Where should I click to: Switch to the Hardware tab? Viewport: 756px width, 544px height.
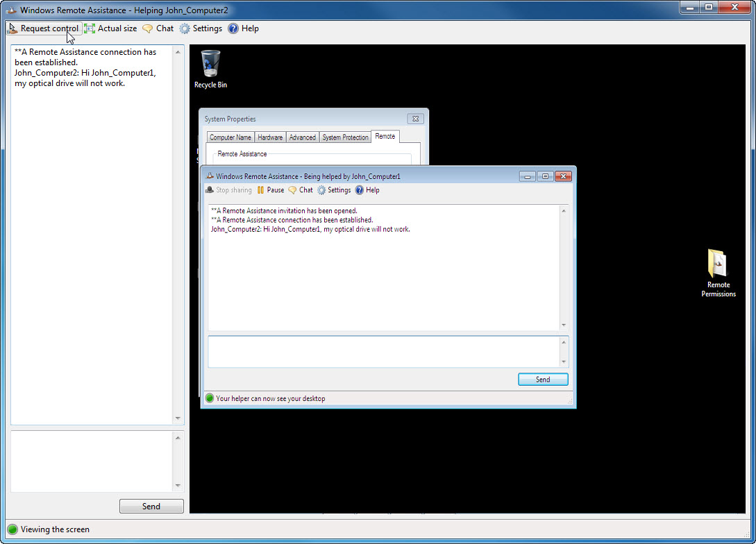(270, 137)
